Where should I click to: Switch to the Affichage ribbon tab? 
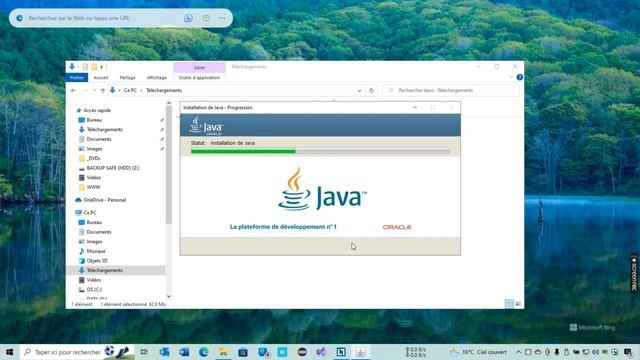(157, 78)
